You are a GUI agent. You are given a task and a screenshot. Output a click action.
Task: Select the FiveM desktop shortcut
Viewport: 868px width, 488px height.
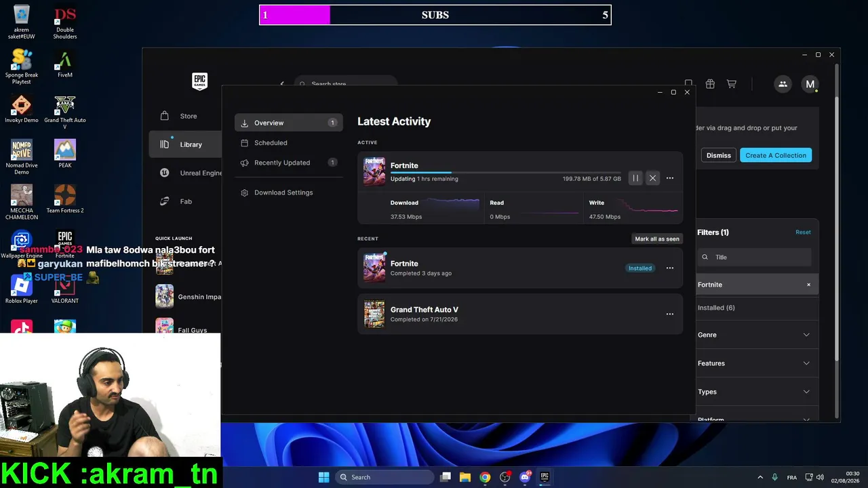coord(65,66)
